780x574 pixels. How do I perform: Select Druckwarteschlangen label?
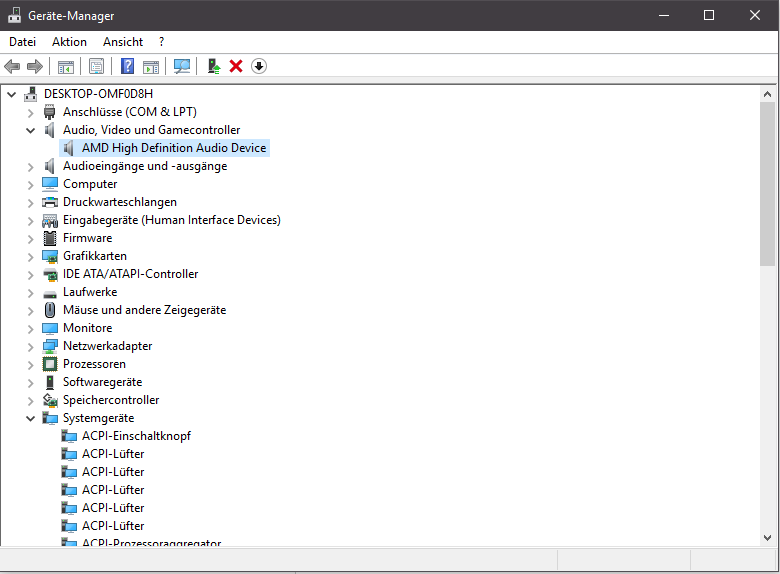point(120,202)
